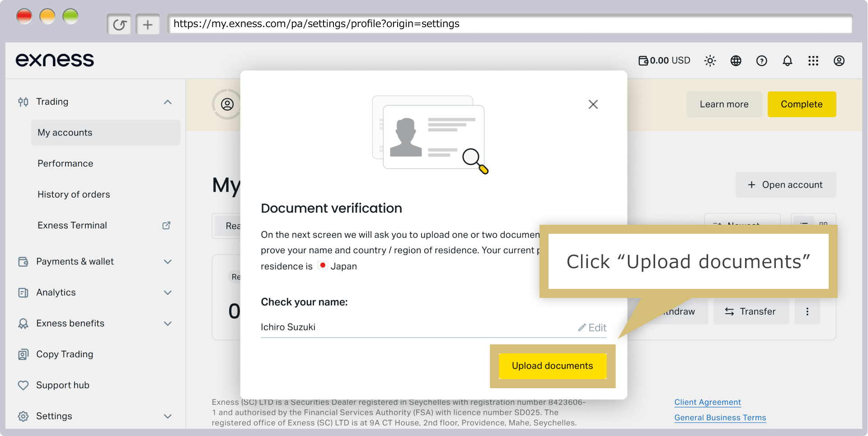Open the user profile icon in header

pyautogui.click(x=839, y=60)
